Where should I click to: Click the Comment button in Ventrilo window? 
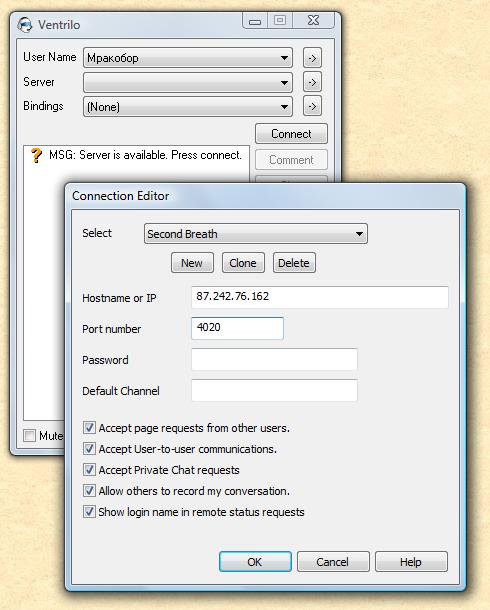[x=291, y=160]
